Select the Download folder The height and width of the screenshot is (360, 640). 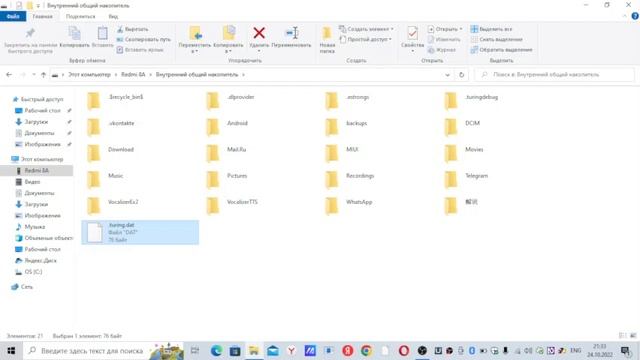point(111,153)
